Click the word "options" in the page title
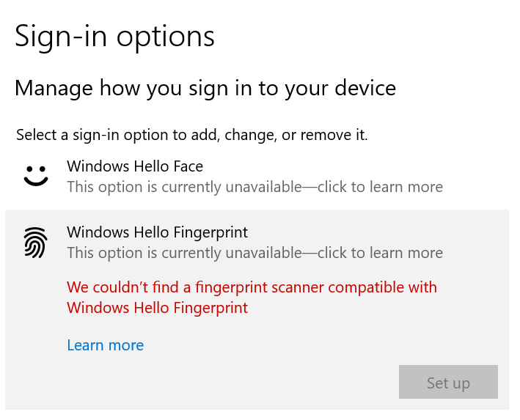520x420 pixels. (166, 38)
